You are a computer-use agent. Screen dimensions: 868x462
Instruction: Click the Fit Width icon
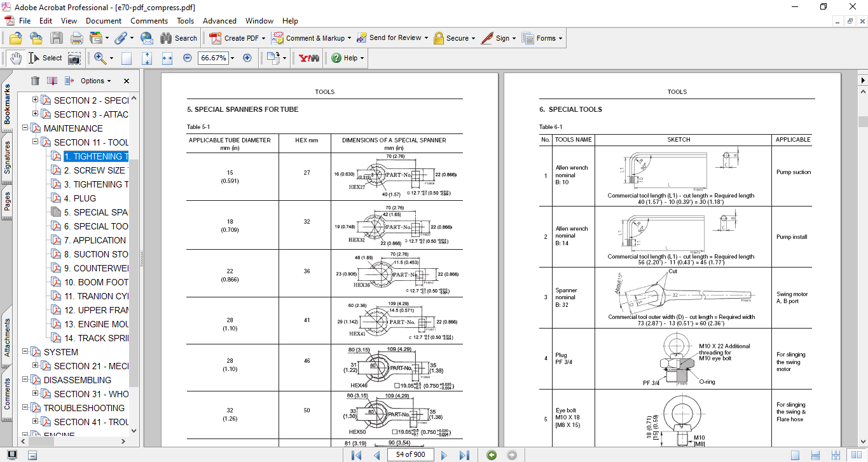(x=167, y=58)
